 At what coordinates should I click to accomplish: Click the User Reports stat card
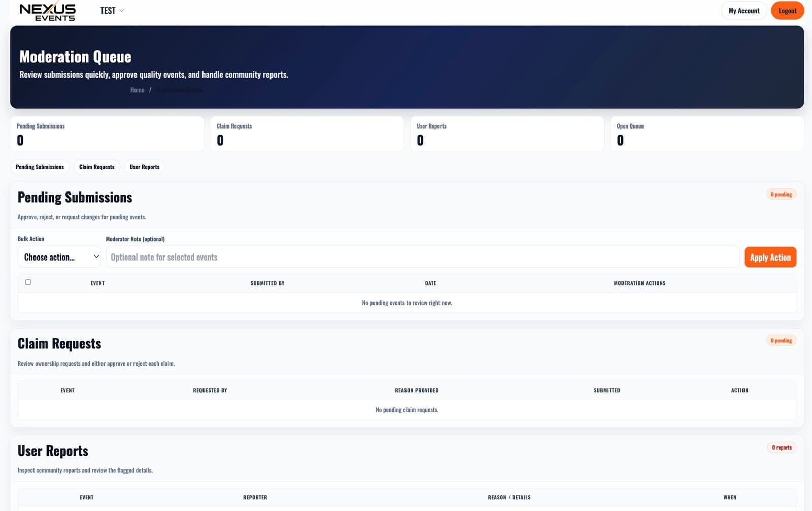click(x=507, y=134)
